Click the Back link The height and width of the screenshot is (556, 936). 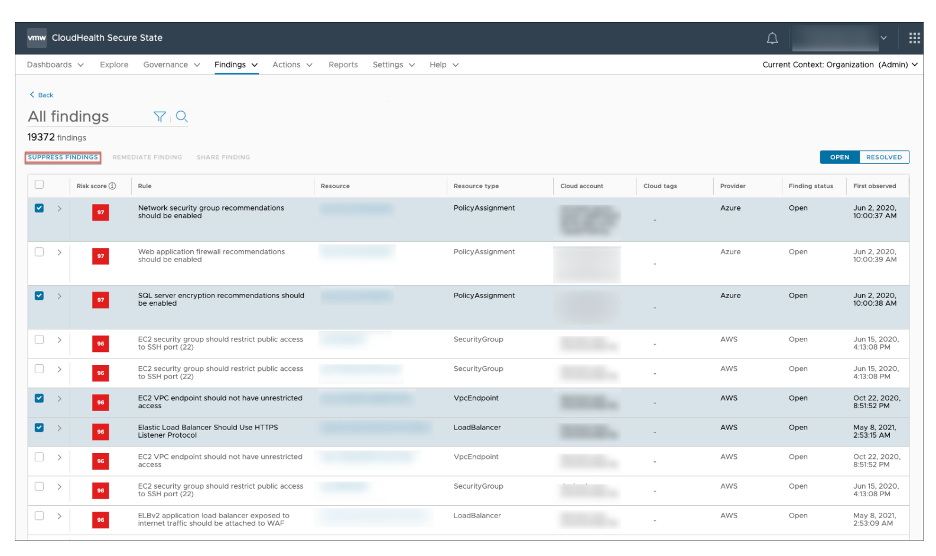42,95
